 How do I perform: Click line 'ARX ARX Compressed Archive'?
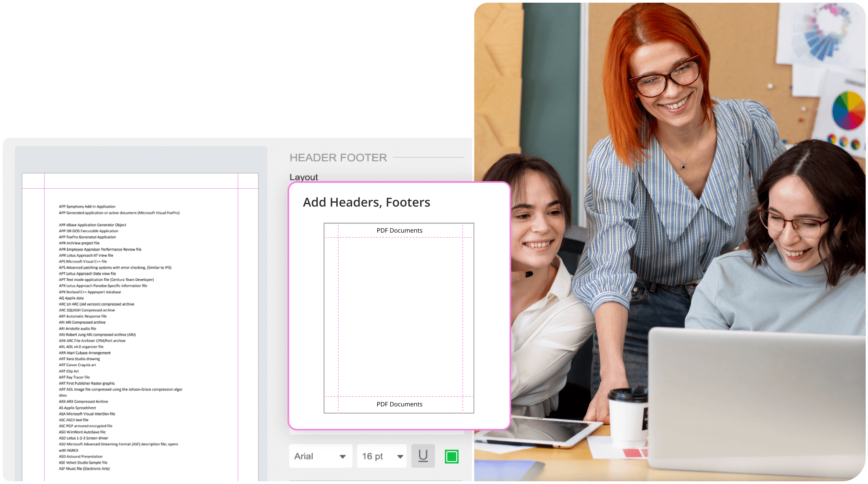[83, 401]
